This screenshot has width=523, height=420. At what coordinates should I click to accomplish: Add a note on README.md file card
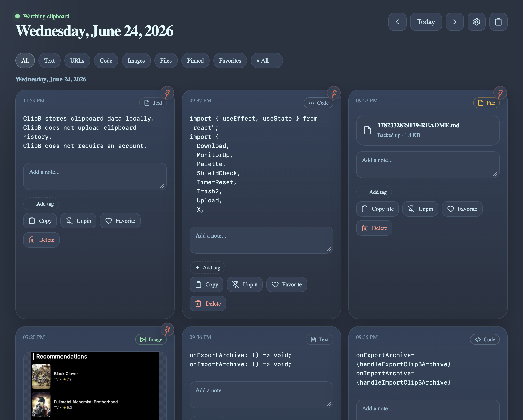(428, 164)
